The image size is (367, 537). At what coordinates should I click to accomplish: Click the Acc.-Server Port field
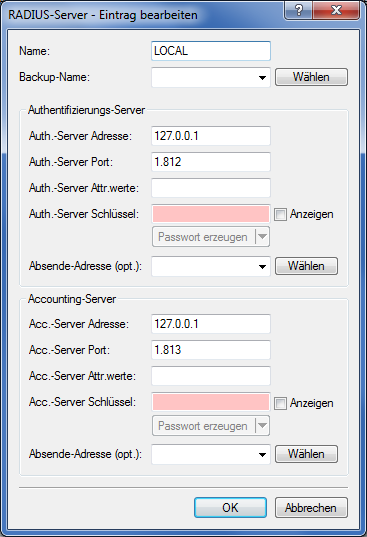211,350
